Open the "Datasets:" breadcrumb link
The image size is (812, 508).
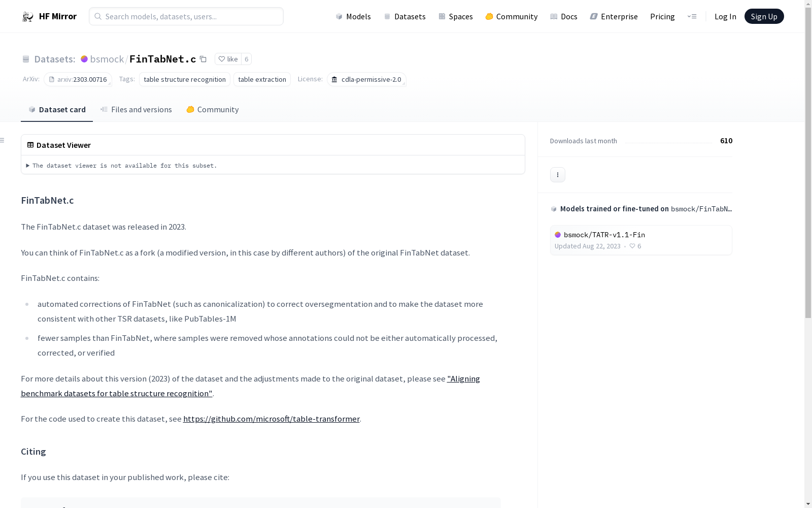point(54,59)
